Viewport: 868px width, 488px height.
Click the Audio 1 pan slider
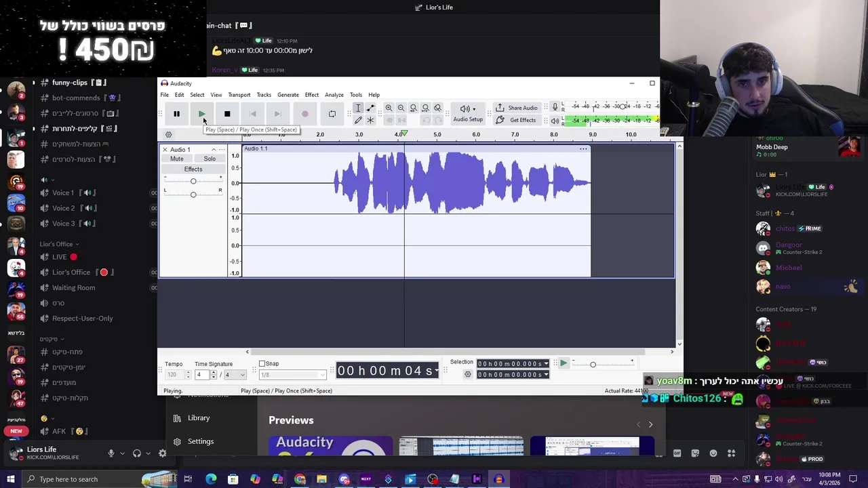click(x=193, y=195)
